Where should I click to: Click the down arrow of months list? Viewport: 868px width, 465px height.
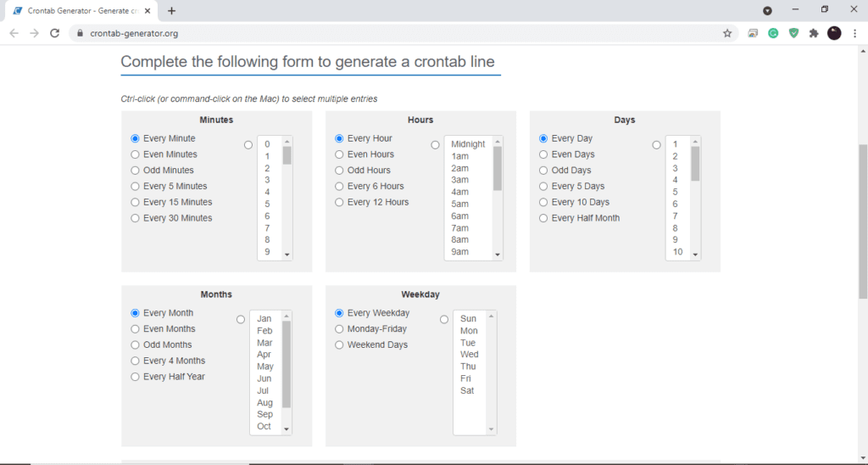click(287, 429)
